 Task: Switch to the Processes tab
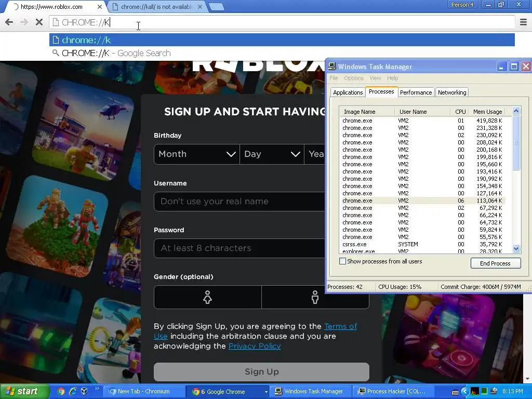(381, 91)
